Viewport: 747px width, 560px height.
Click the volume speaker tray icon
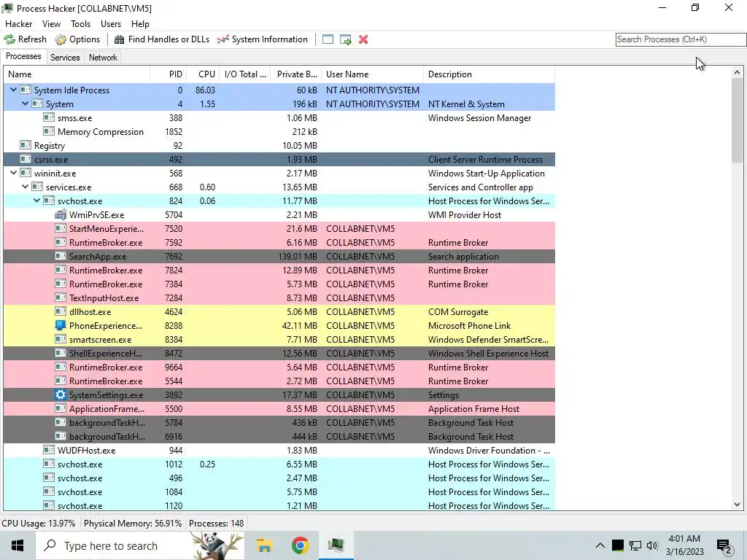point(652,545)
